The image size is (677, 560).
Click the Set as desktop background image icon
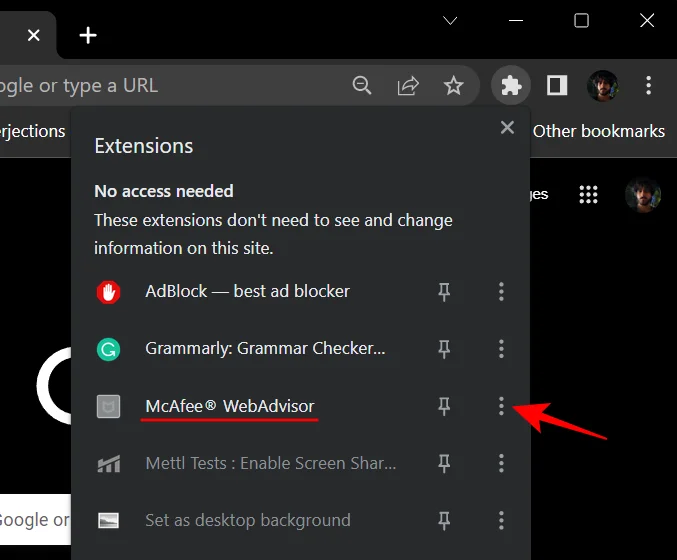coord(108,520)
